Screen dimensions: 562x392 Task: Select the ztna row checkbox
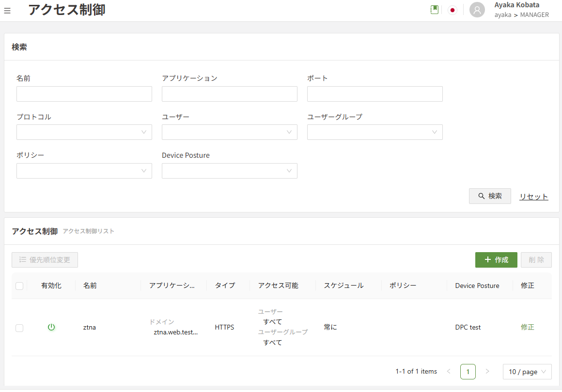(19, 328)
